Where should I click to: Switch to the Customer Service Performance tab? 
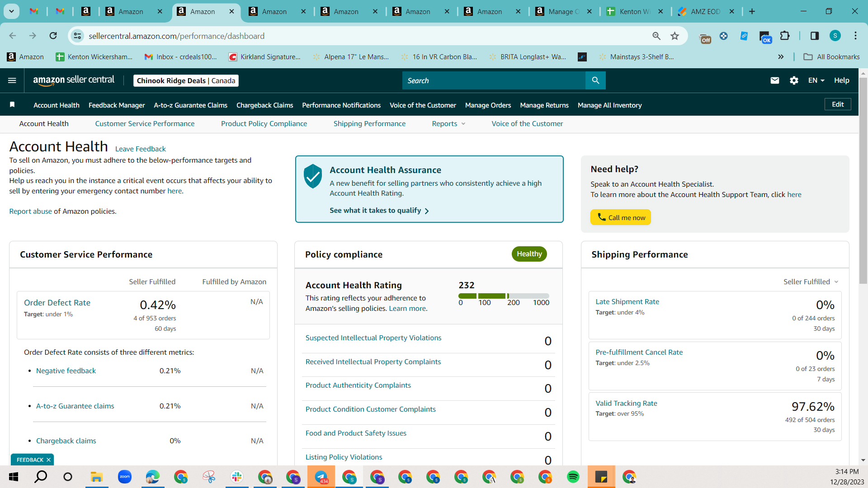pyautogui.click(x=145, y=124)
